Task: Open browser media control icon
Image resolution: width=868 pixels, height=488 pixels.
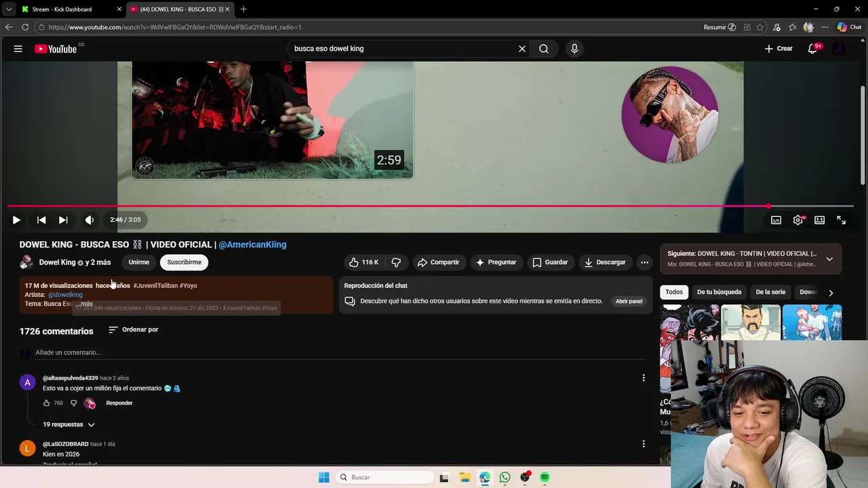Action: pyautogui.click(x=776, y=27)
